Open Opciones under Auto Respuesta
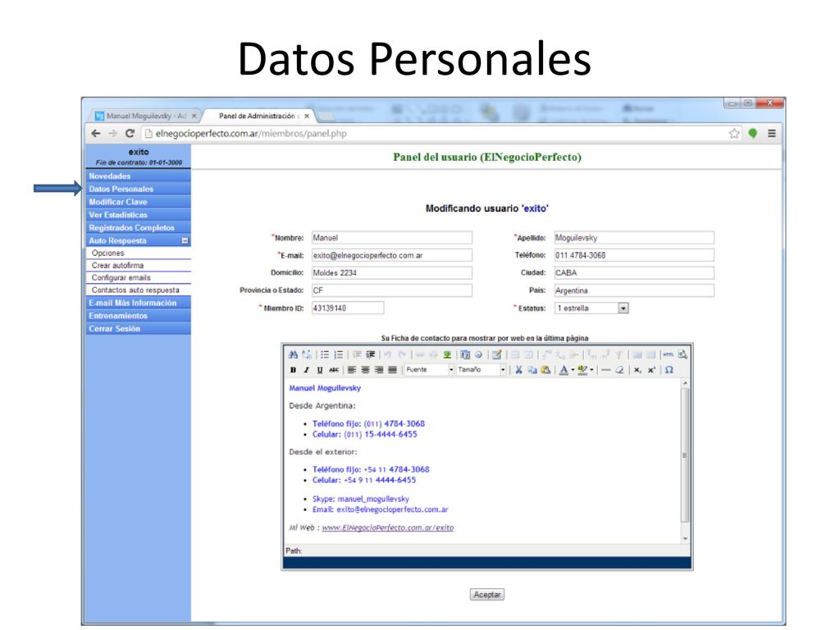840x630 pixels. 138,253
